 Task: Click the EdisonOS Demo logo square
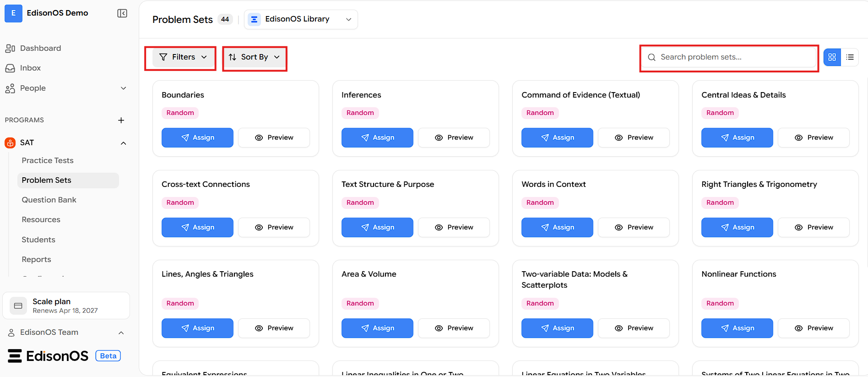click(x=13, y=13)
